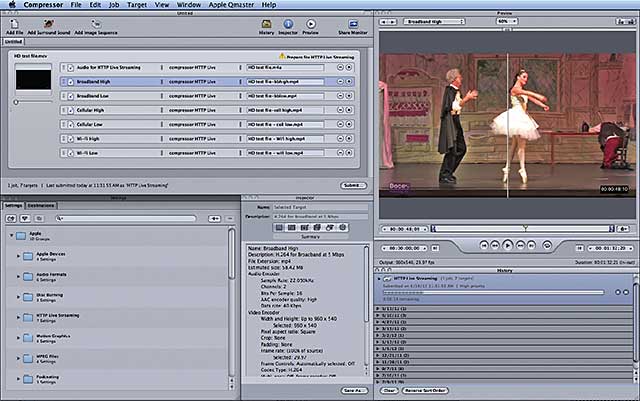
Task: Open the marker pop-up menu beside the timeline
Action: [623, 229]
